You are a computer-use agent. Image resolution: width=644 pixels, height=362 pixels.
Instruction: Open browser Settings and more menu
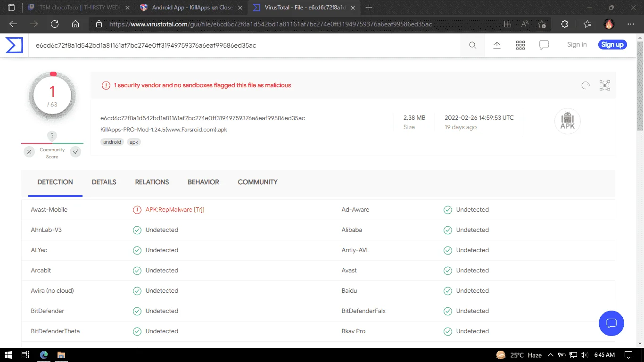pyautogui.click(x=631, y=24)
